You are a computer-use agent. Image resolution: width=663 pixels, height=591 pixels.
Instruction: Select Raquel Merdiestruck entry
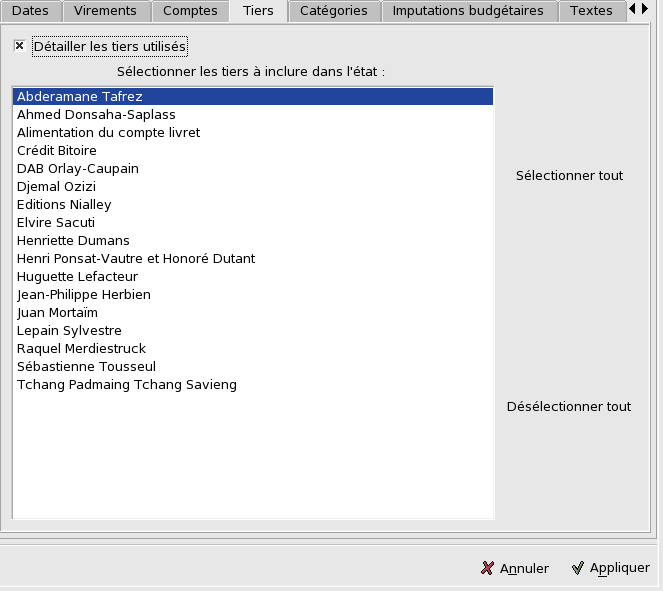click(253, 348)
